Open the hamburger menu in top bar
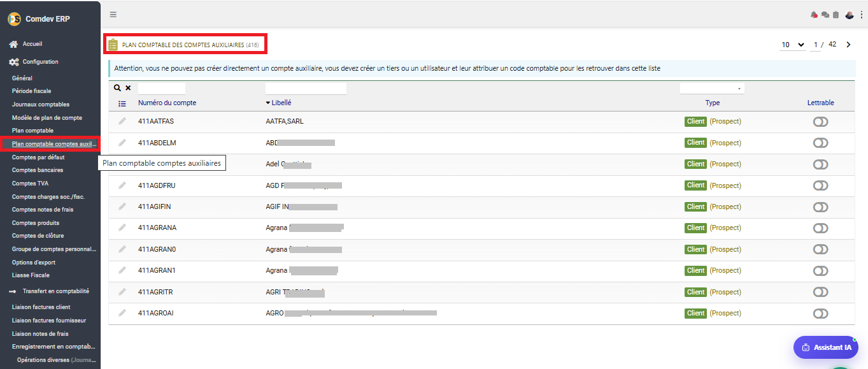868x369 pixels. coord(113,15)
